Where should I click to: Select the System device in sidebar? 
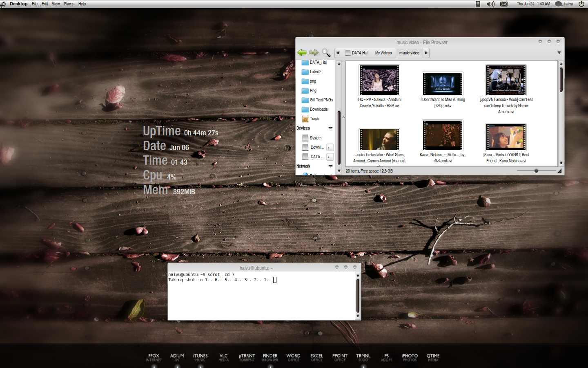click(312, 138)
